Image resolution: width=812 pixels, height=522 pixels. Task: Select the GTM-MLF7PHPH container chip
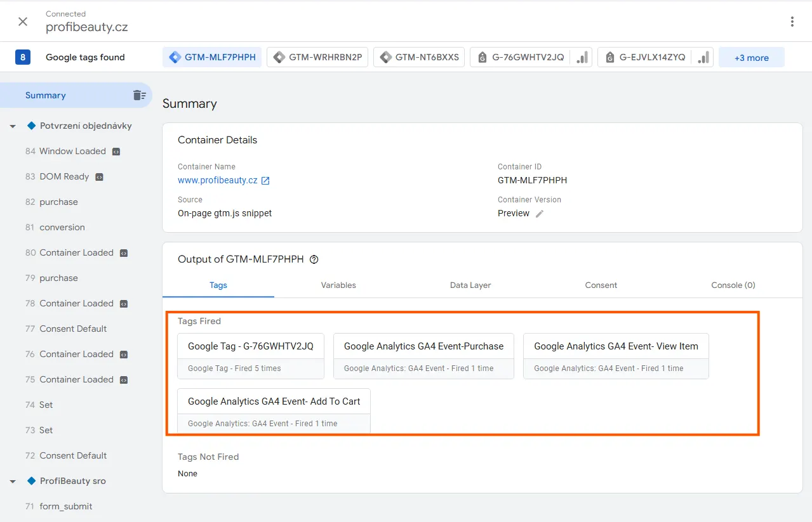212,57
